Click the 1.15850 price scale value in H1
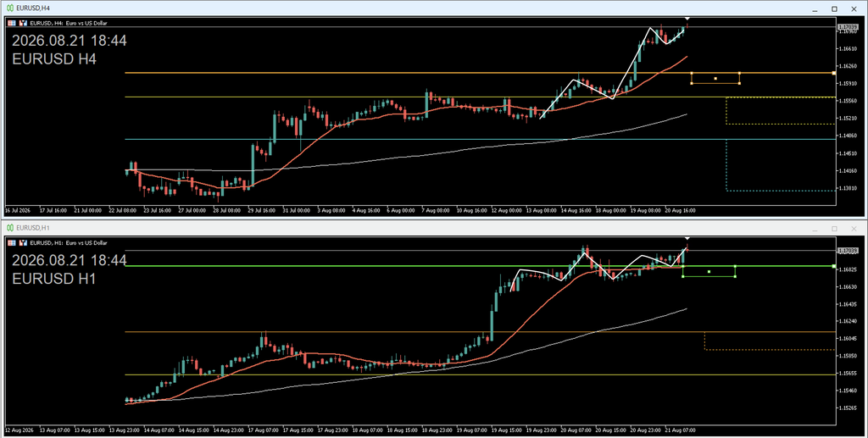This screenshot has height=438, width=868. pos(848,356)
